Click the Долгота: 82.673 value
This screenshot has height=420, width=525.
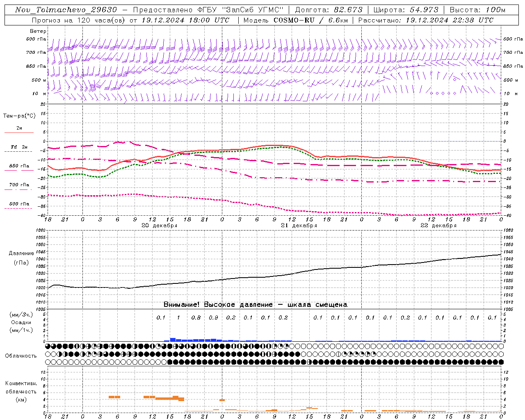(x=329, y=10)
